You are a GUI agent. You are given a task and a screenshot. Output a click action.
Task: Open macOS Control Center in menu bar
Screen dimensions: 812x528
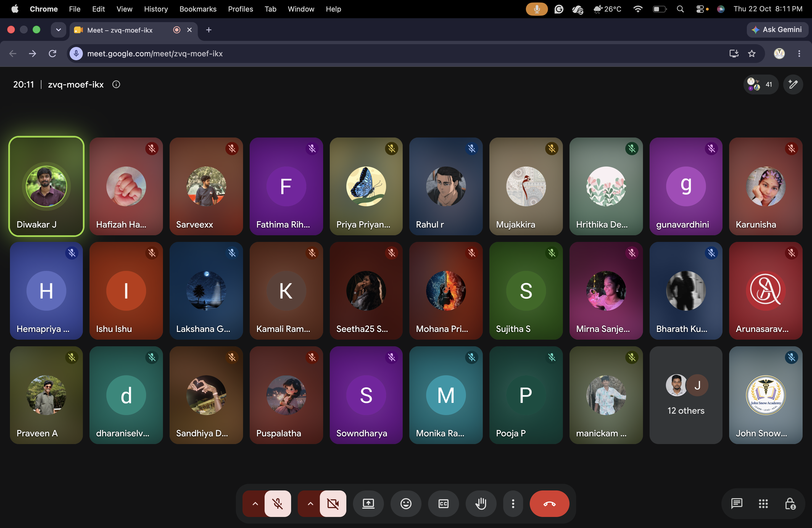point(700,9)
